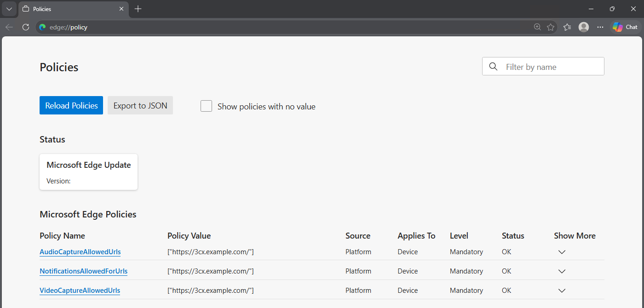This screenshot has height=308, width=644.
Task: Close the Policies tab
Action: [121, 9]
